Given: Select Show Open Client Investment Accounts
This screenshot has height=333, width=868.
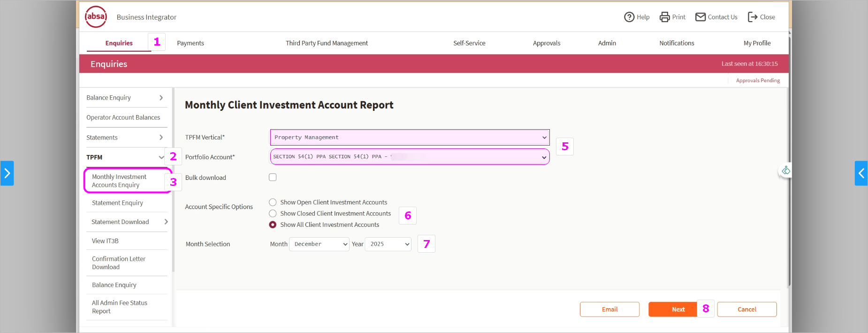Looking at the screenshot, I should click(x=273, y=202).
